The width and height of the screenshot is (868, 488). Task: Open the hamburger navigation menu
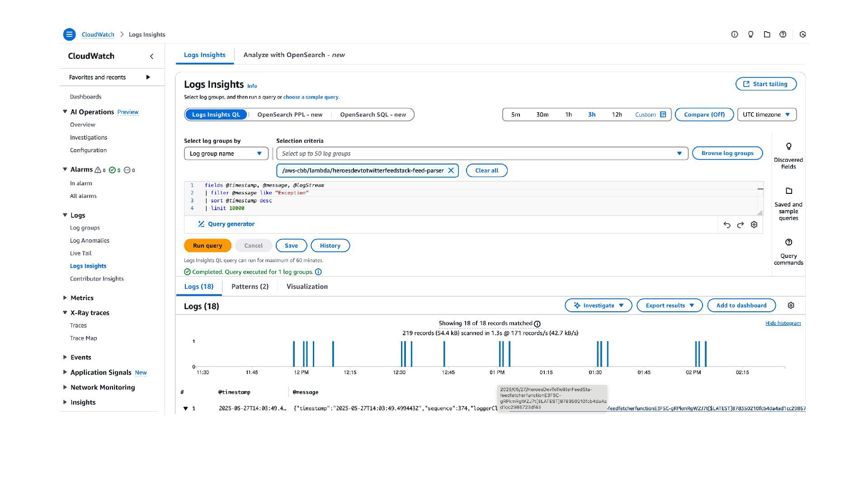coord(69,34)
